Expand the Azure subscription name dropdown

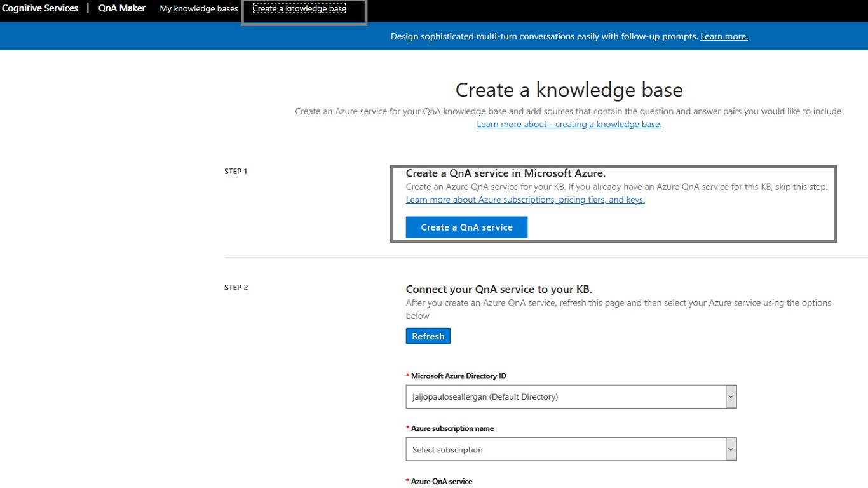[571, 449]
